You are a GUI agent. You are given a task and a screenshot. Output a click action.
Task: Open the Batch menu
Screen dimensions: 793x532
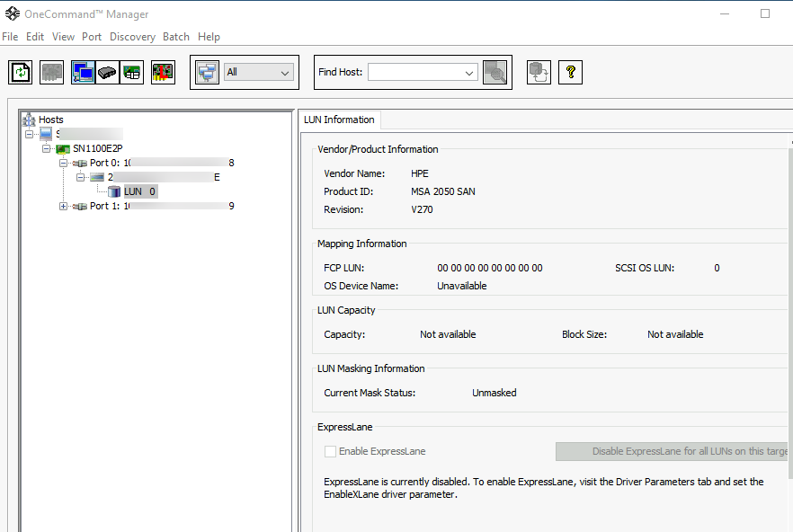[x=176, y=37]
